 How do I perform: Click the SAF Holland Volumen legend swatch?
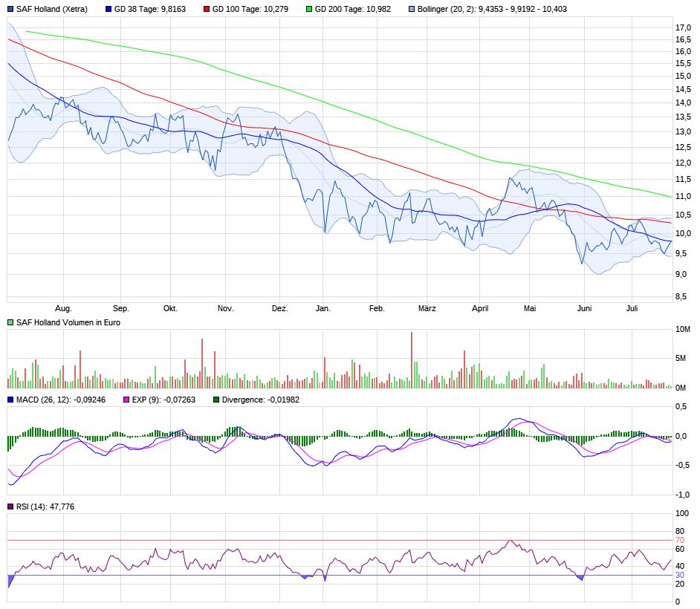10,322
